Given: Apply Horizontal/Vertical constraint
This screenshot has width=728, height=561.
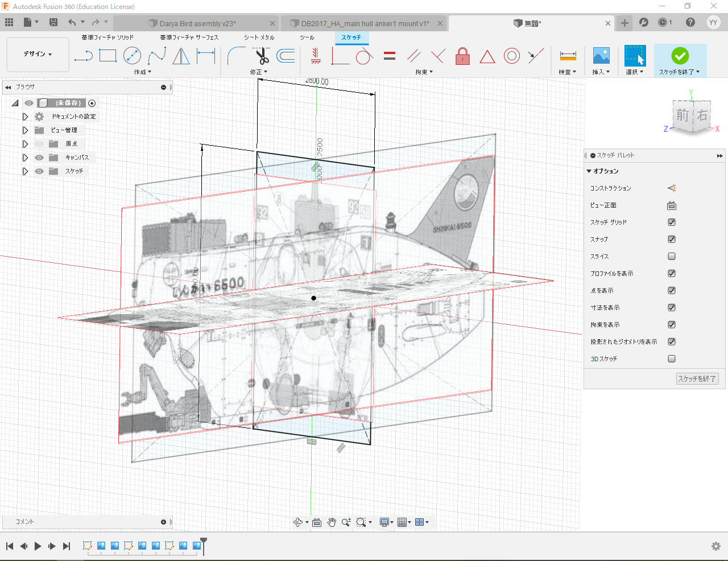Looking at the screenshot, I should click(316, 56).
